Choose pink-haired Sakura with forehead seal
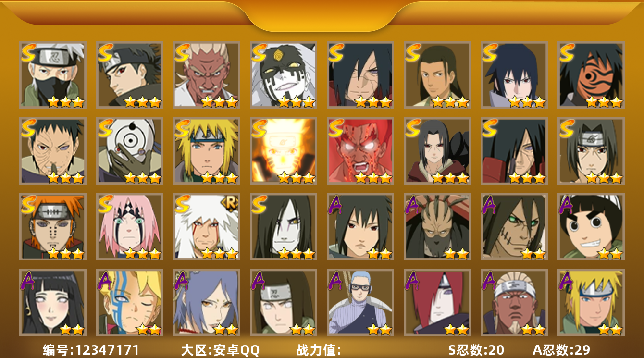This screenshot has height=358, width=644. point(129,227)
